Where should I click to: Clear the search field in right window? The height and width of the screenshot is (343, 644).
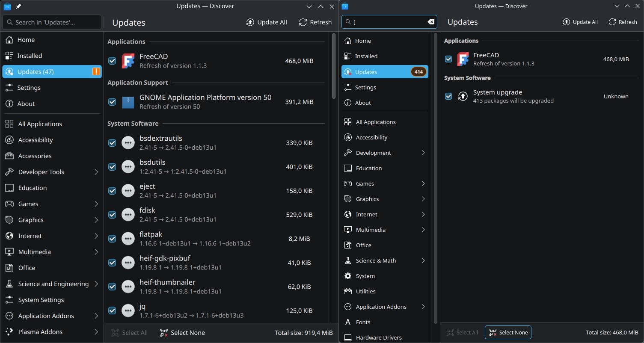click(431, 22)
